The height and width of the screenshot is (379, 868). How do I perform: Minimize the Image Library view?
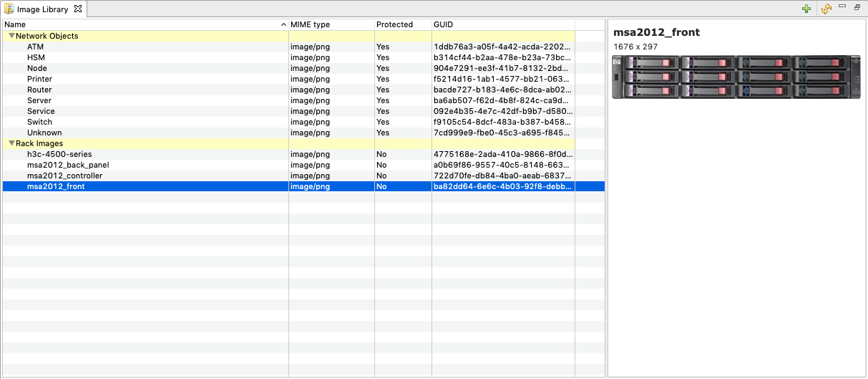coord(842,7)
